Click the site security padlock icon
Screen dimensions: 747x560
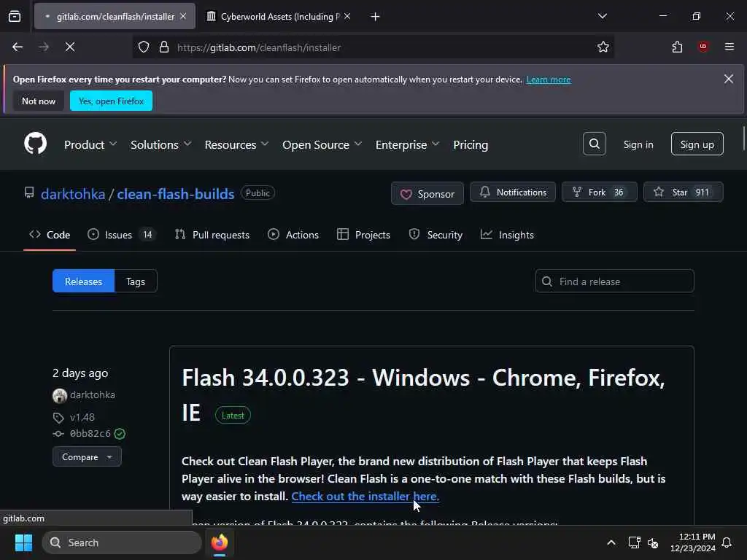(x=164, y=47)
